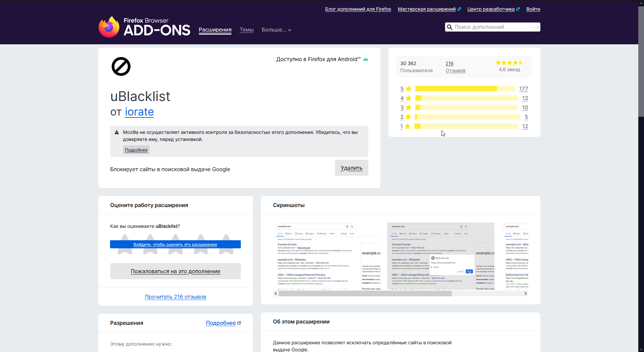Open the Больше… dropdown menu

click(x=276, y=30)
